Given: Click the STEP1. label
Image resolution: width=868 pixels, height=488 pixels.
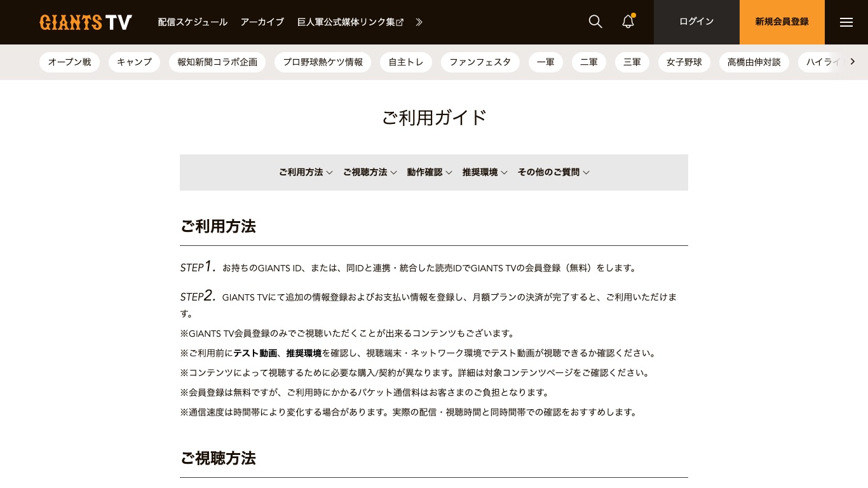Looking at the screenshot, I should point(198,267).
